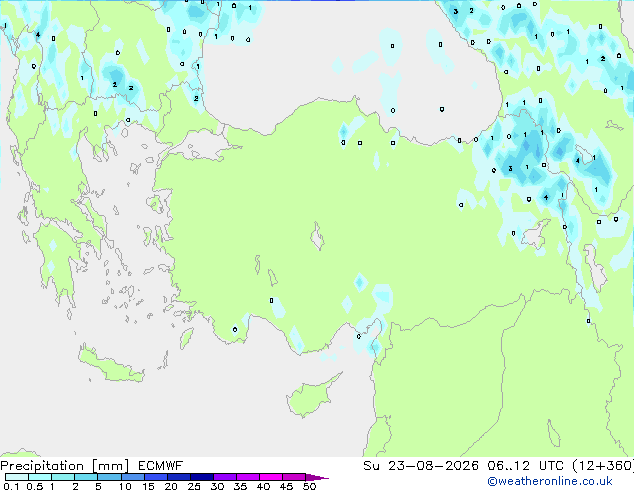
Task: Click the Su 23-08-2026 date label
Action: (x=421, y=466)
